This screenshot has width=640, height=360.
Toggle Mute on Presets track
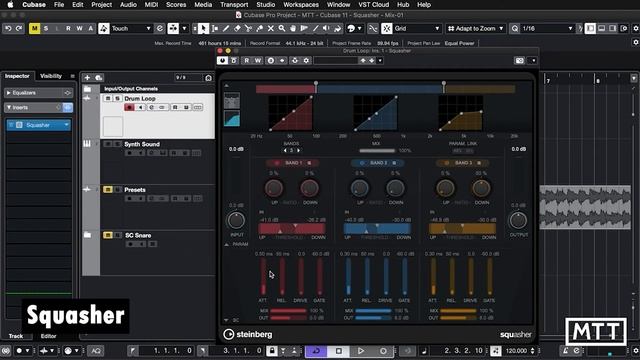(x=108, y=190)
